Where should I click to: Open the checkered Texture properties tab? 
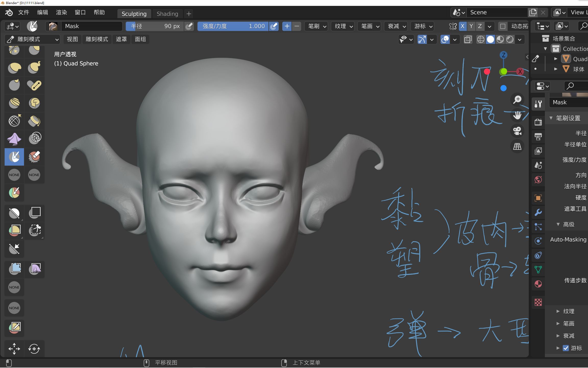click(x=538, y=302)
